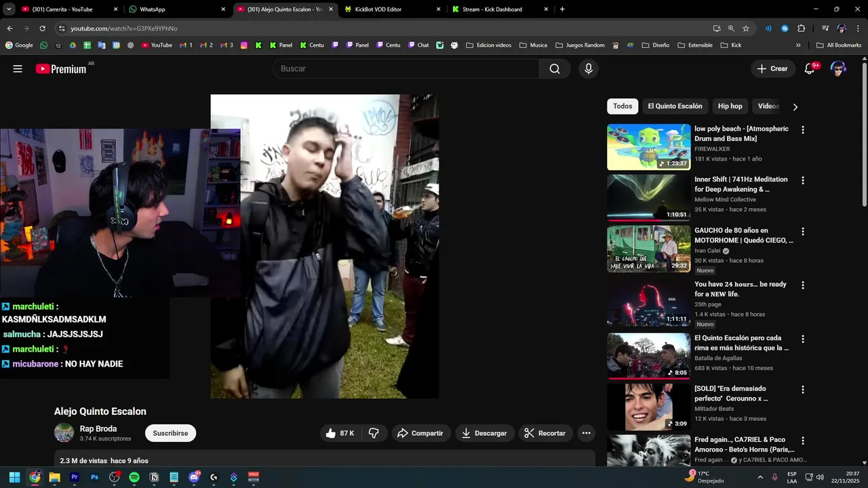
Task: Open Chrome media controls icon
Action: [825, 28]
